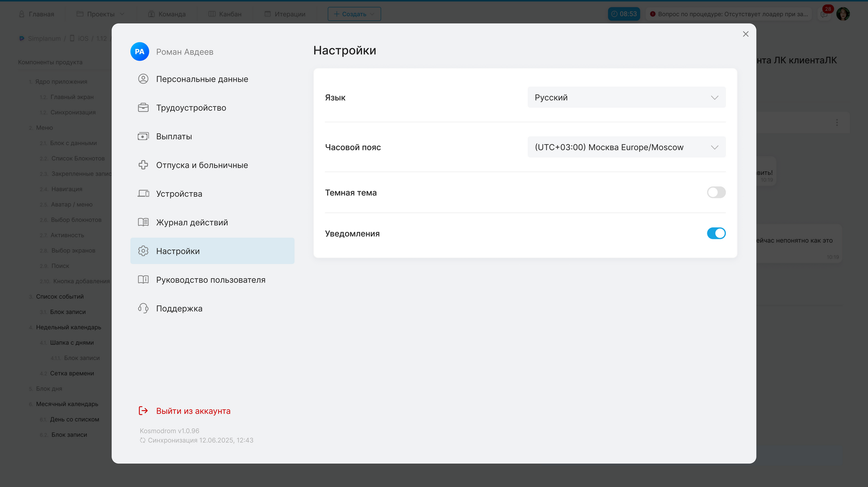Click the Руководство пользователя guide icon
The height and width of the screenshot is (487, 868).
143,280
